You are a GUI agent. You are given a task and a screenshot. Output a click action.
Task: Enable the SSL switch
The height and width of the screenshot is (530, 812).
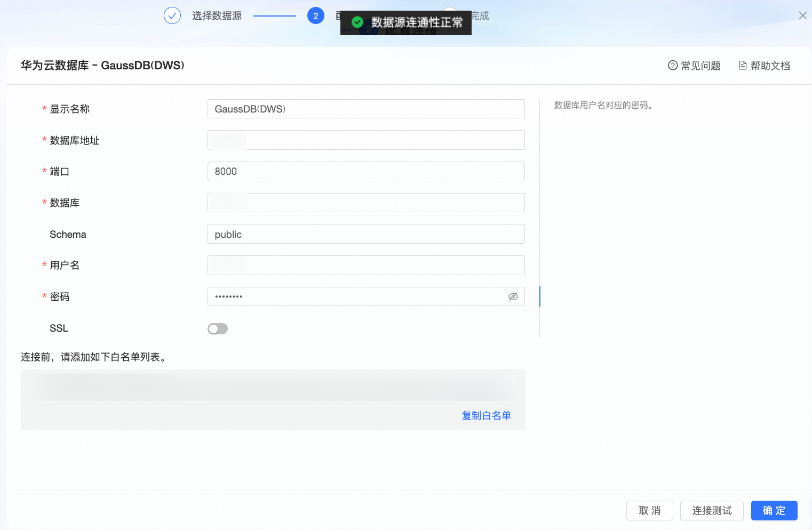click(218, 328)
